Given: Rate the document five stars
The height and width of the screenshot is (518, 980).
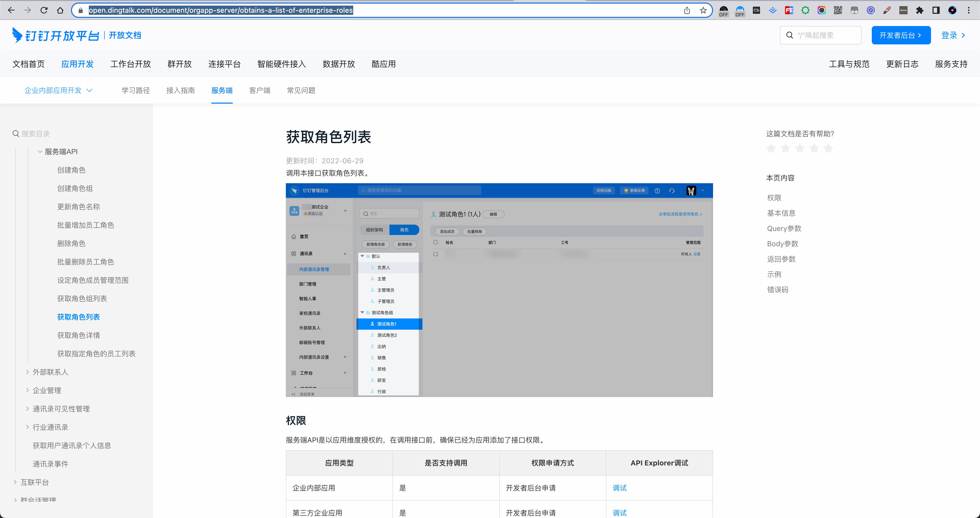Looking at the screenshot, I should [828, 148].
